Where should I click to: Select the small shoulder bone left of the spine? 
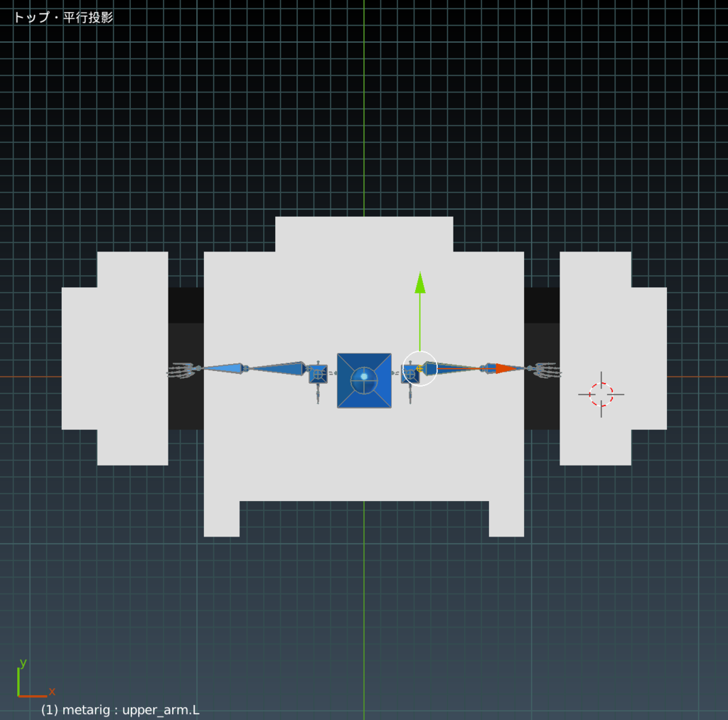[x=318, y=374]
